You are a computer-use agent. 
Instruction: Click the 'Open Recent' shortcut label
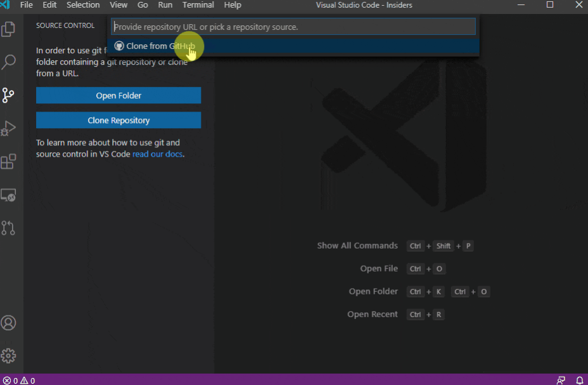(x=372, y=314)
